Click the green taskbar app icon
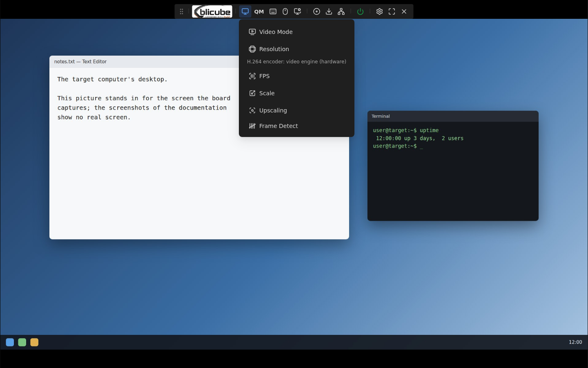The width and height of the screenshot is (588, 368). click(22, 342)
